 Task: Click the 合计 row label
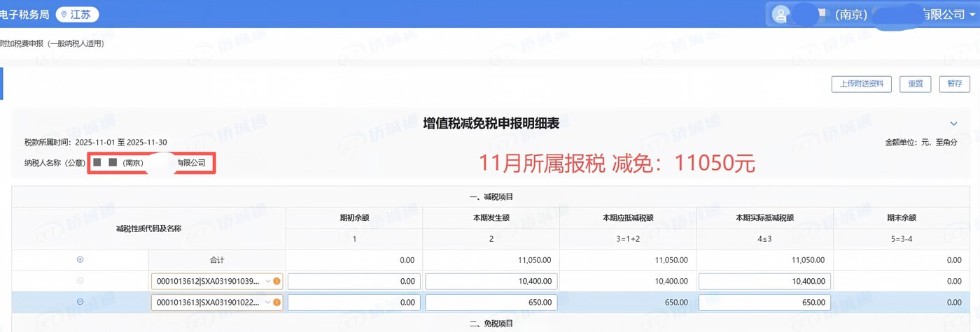pyautogui.click(x=217, y=260)
